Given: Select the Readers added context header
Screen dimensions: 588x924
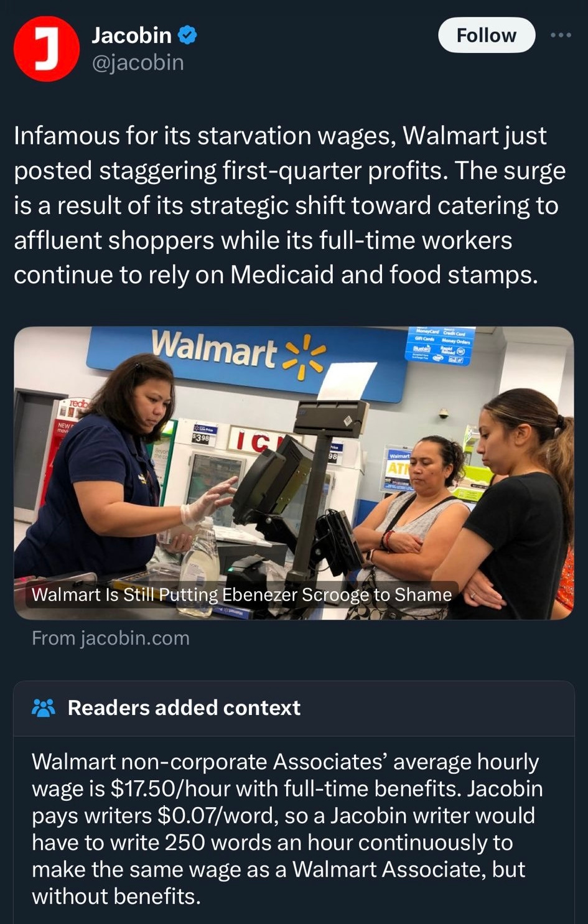Looking at the screenshot, I should pyautogui.click(x=184, y=707).
